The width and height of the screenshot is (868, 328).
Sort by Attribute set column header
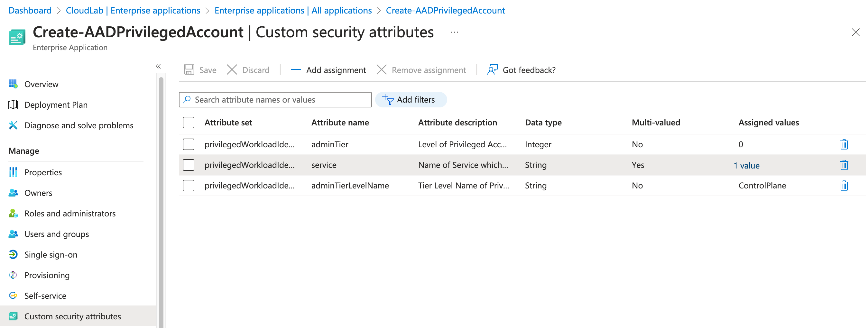228,122
